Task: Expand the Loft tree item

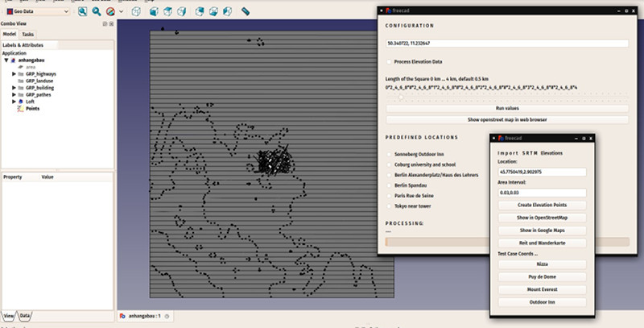Action: [x=14, y=102]
